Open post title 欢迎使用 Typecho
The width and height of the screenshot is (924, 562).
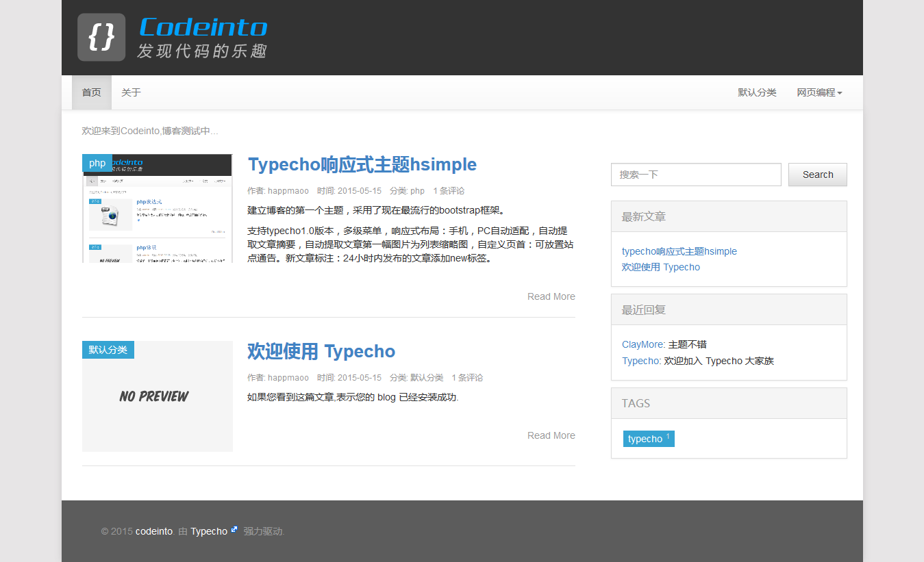pos(321,351)
